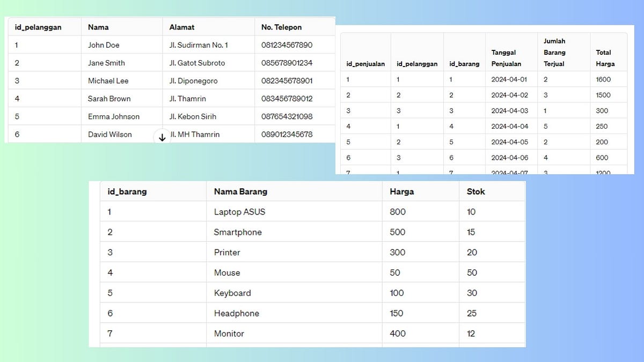
Task: Click Jane Smith's phone number cell
Action: (x=289, y=63)
